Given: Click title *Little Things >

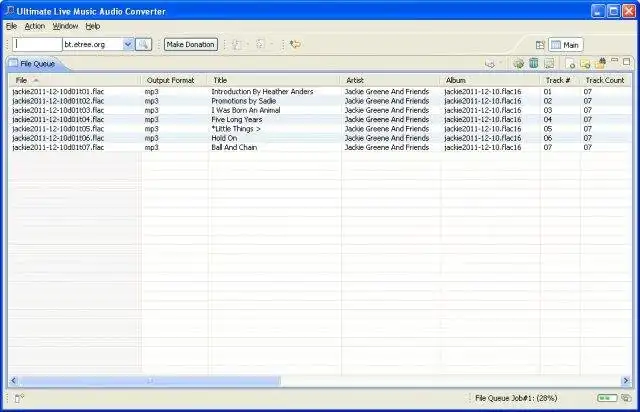Looking at the screenshot, I should [236, 129].
